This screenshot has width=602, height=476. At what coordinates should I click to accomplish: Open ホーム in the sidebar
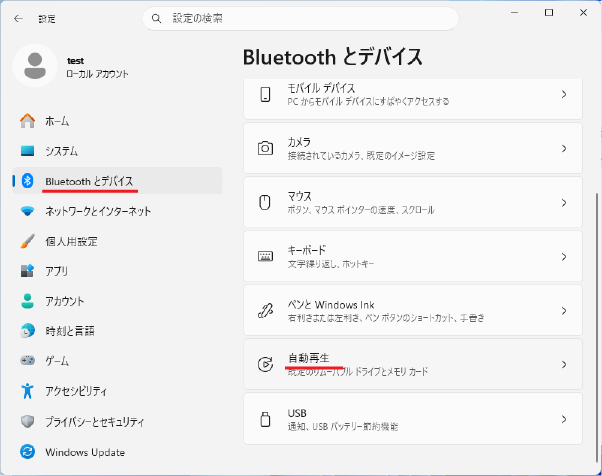[x=117, y=121]
